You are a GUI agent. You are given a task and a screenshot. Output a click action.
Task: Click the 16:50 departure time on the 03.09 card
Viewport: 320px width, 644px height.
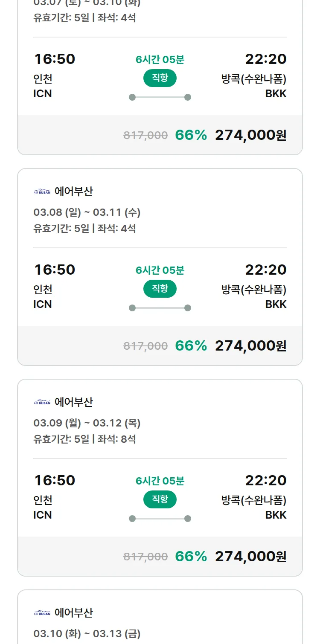coord(55,480)
